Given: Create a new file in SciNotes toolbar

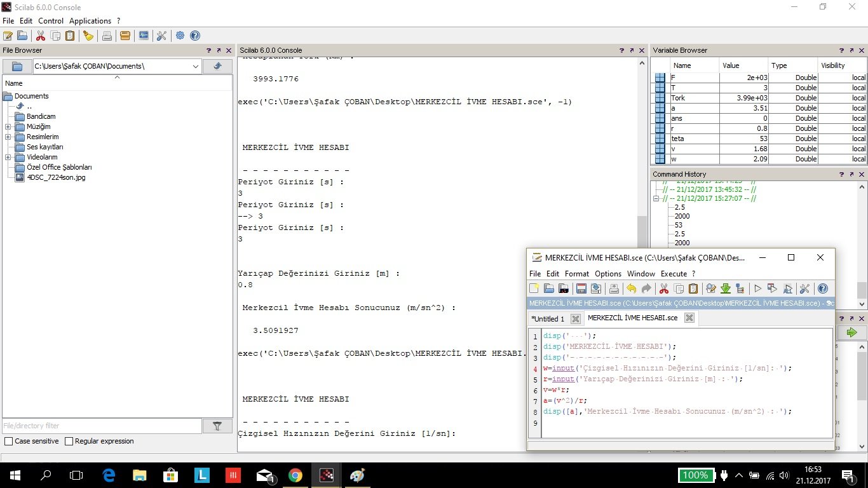Looking at the screenshot, I should pyautogui.click(x=534, y=288).
